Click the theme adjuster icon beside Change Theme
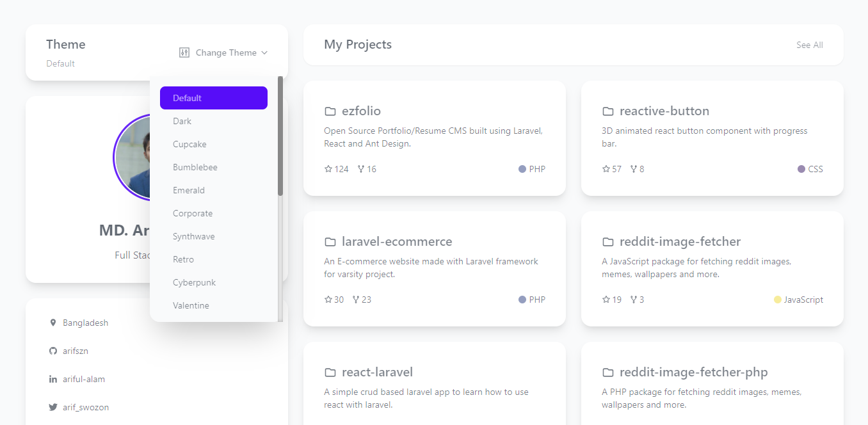 [x=184, y=52]
